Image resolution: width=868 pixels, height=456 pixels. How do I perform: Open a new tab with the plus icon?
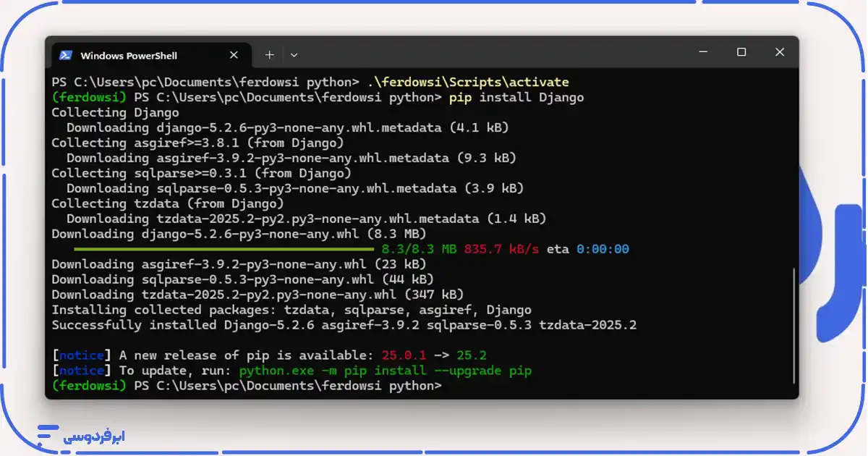[x=269, y=54]
